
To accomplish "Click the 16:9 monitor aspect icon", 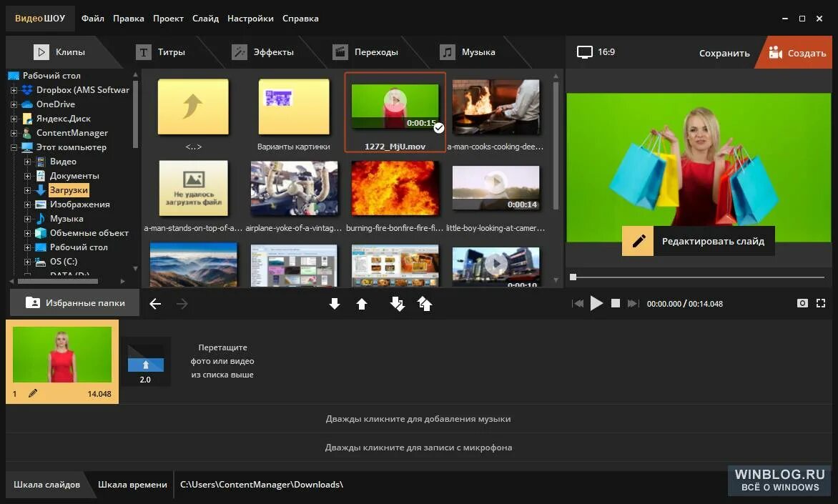I will click(584, 51).
